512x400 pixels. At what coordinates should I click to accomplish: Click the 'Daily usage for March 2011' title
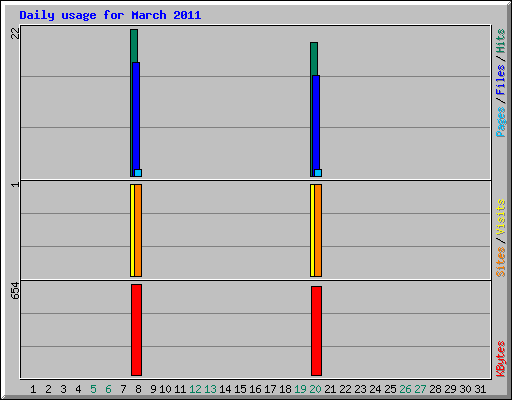tap(110, 15)
